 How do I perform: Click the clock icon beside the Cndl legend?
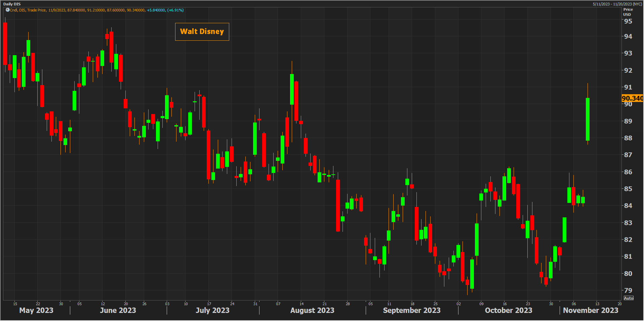coord(7,10)
